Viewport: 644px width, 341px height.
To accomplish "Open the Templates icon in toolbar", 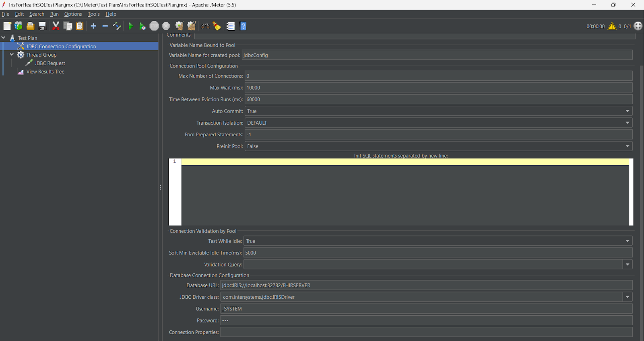I will pyautogui.click(x=19, y=26).
